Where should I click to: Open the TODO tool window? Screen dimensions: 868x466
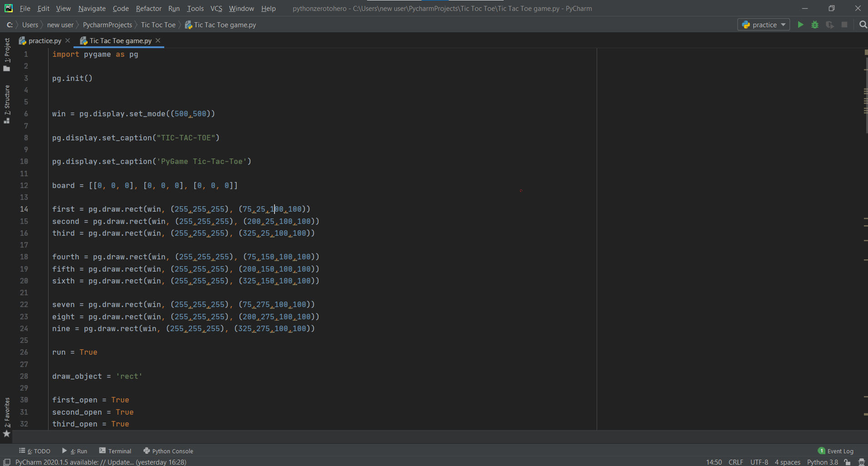(35, 451)
